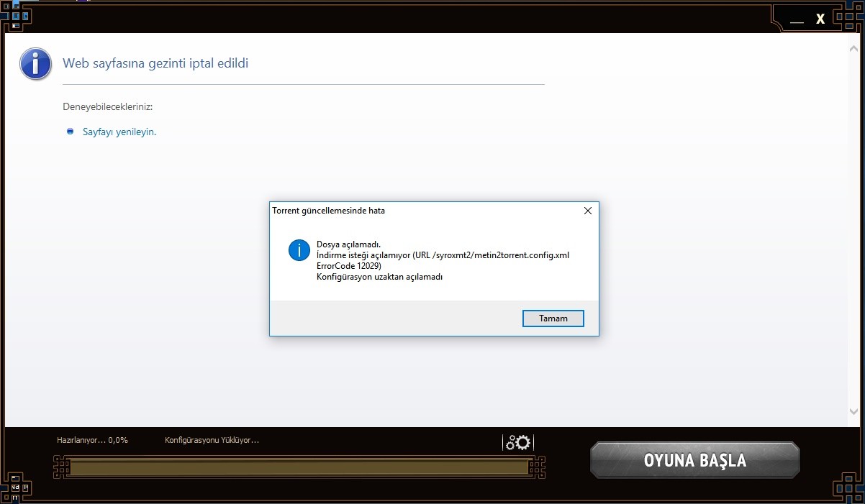Image resolution: width=865 pixels, height=504 pixels.
Task: Close the Torrent güncellemesinde hata dialog
Action: coord(587,211)
